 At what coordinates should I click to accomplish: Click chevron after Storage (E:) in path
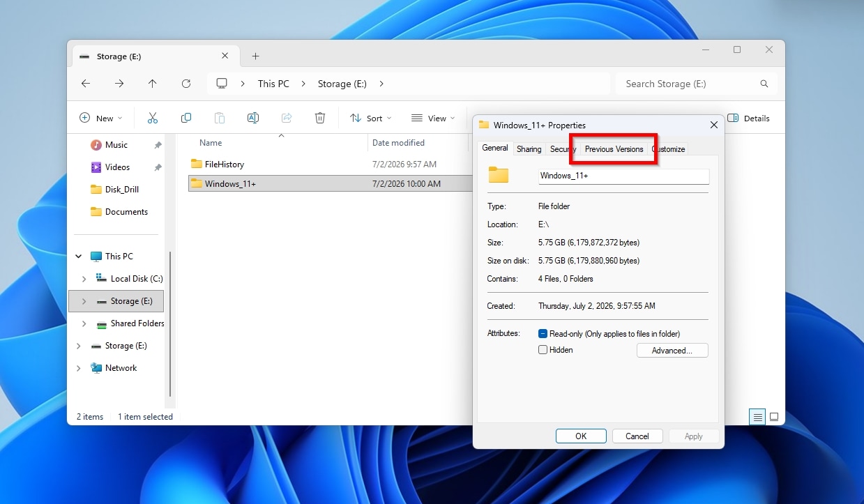click(x=381, y=84)
